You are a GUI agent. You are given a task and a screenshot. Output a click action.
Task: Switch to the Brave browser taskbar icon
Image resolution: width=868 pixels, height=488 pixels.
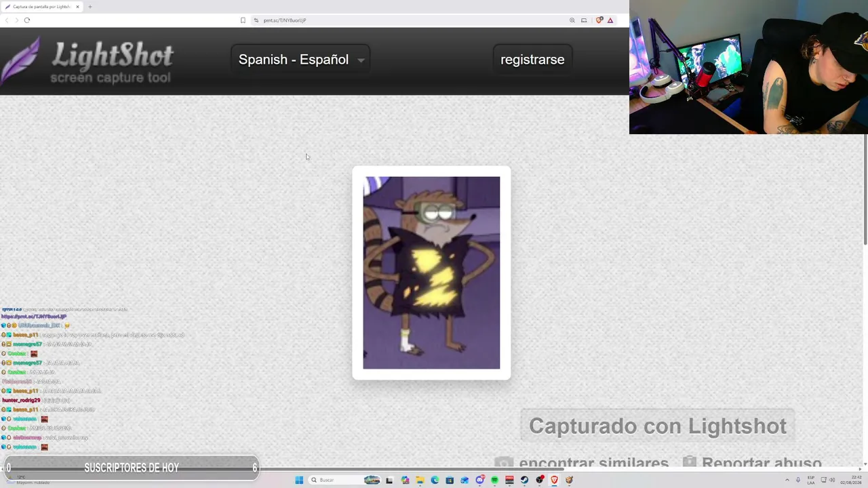[x=554, y=480]
